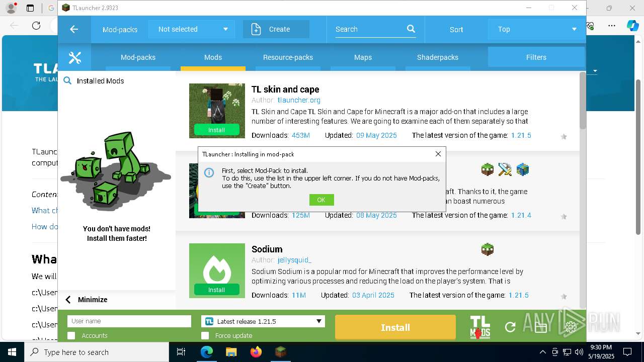Click the grass-block icon on Sodium card
644x362 pixels.
(488, 249)
